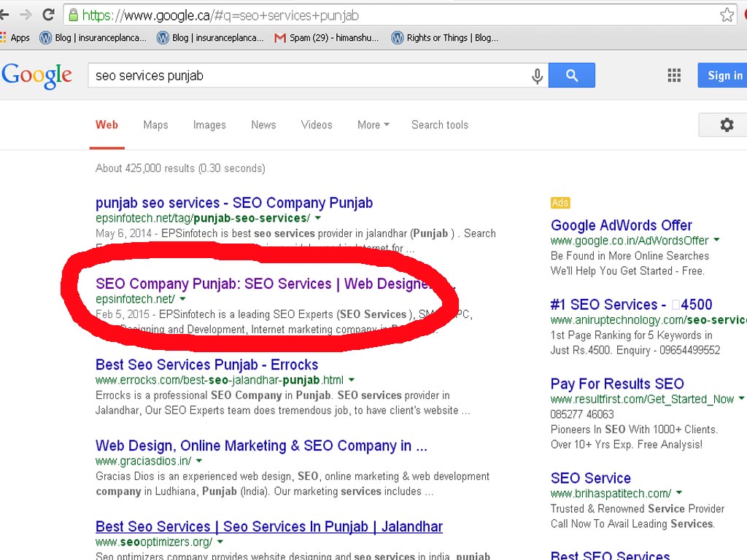Viewport: 747px width, 560px height.
Task: Reload the page with refresh icon
Action: [x=49, y=15]
